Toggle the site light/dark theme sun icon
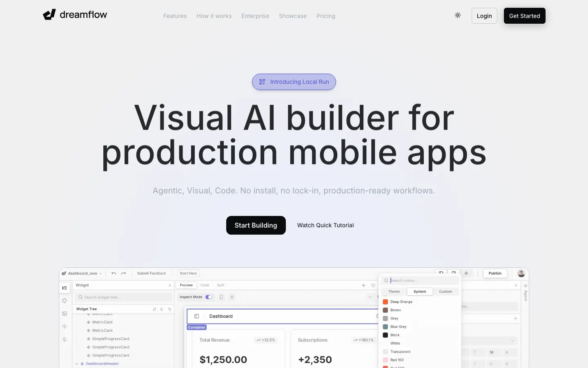The height and width of the screenshot is (368, 588). click(x=458, y=16)
